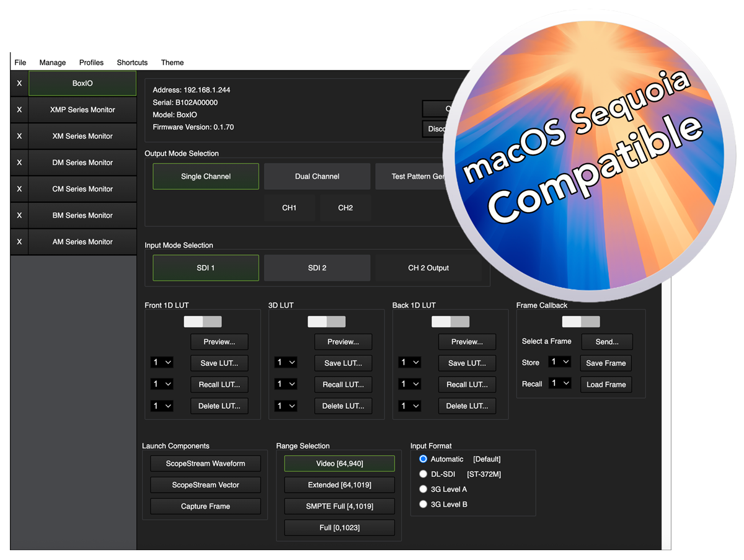Viewport: 744px width, 560px height.
Task: Open 3D LUT Recall slot dropdown
Action: [x=286, y=384]
